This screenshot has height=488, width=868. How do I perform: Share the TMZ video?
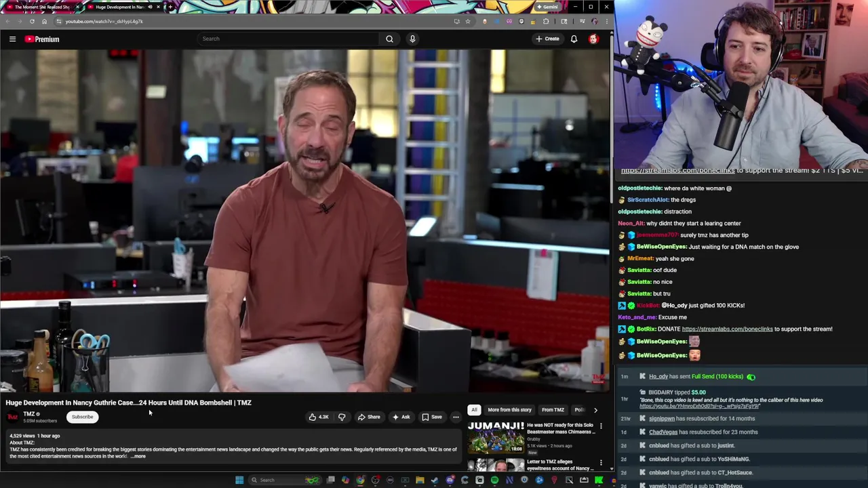(x=369, y=417)
